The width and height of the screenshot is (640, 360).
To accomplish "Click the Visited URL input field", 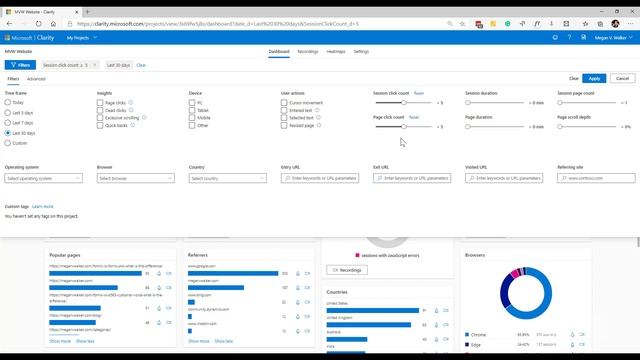I will (504, 178).
